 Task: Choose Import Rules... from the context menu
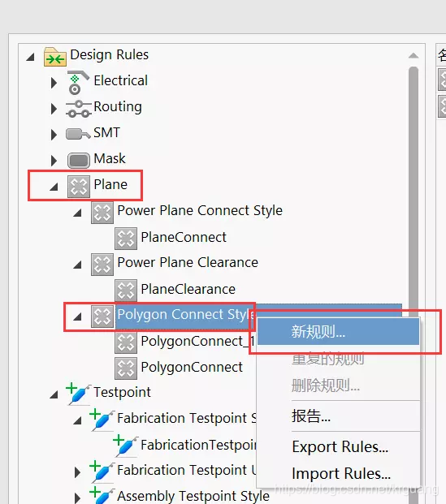click(x=340, y=473)
